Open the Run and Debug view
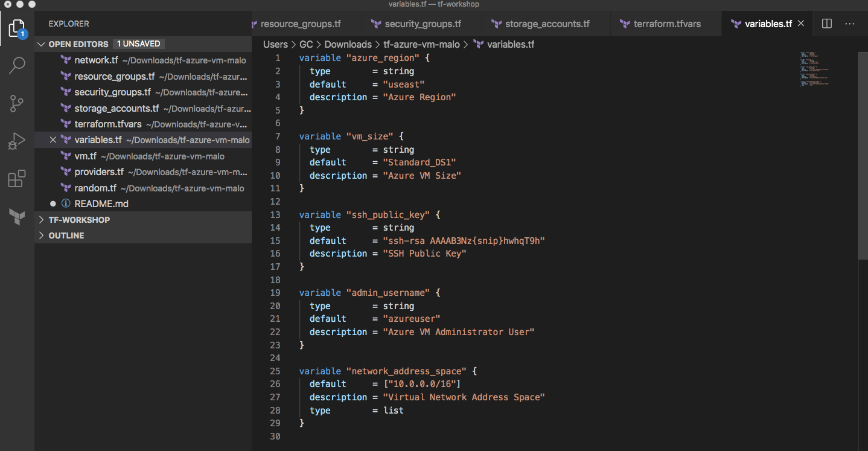This screenshot has height=451, width=868. pyautogui.click(x=16, y=141)
